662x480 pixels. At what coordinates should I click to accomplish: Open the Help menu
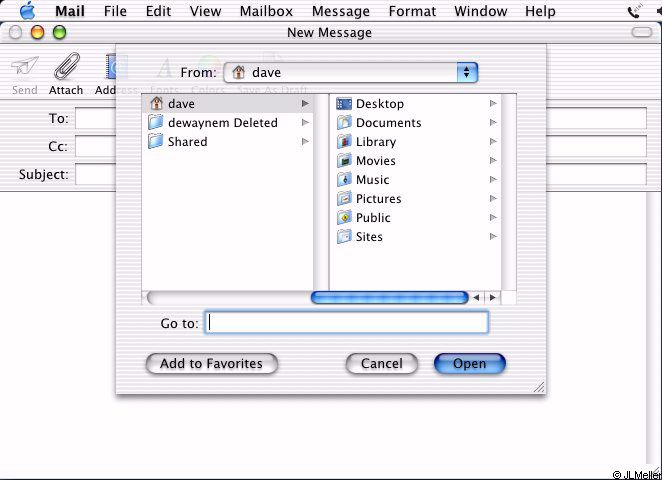coord(540,11)
